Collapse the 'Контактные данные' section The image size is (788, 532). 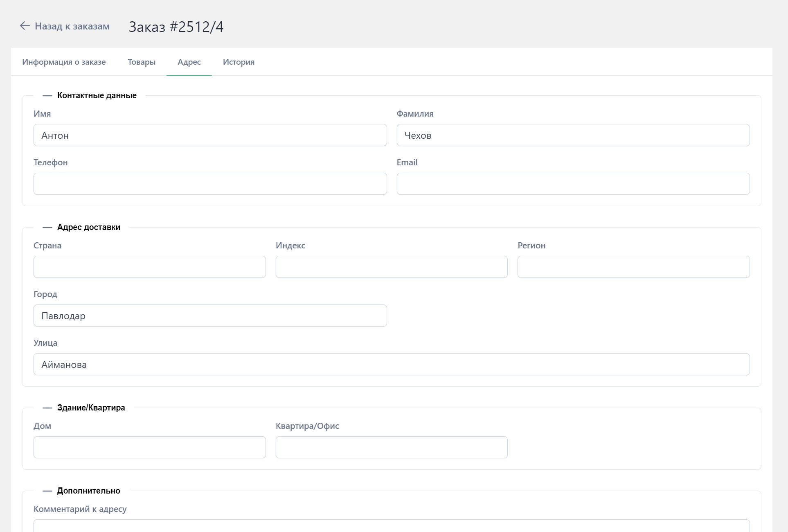click(x=47, y=96)
